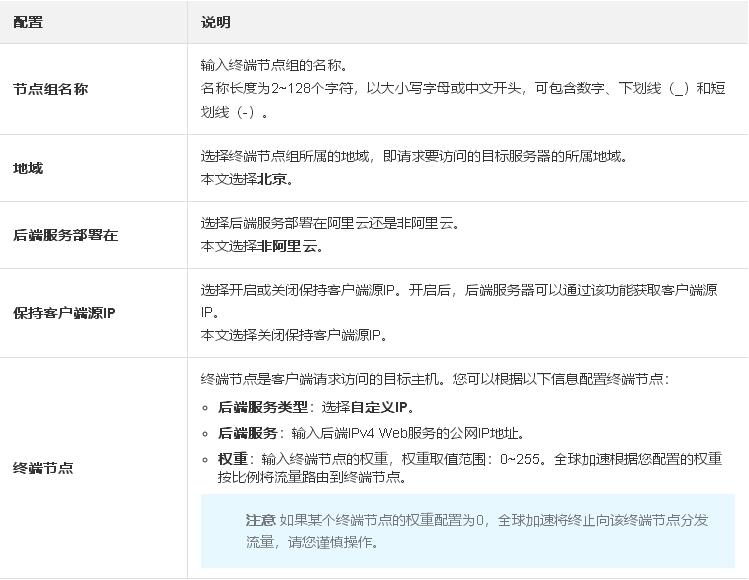Click the "本文选择关闭保持客户端源IP" sentence
Screen dimensions: 749x580
click(x=293, y=335)
